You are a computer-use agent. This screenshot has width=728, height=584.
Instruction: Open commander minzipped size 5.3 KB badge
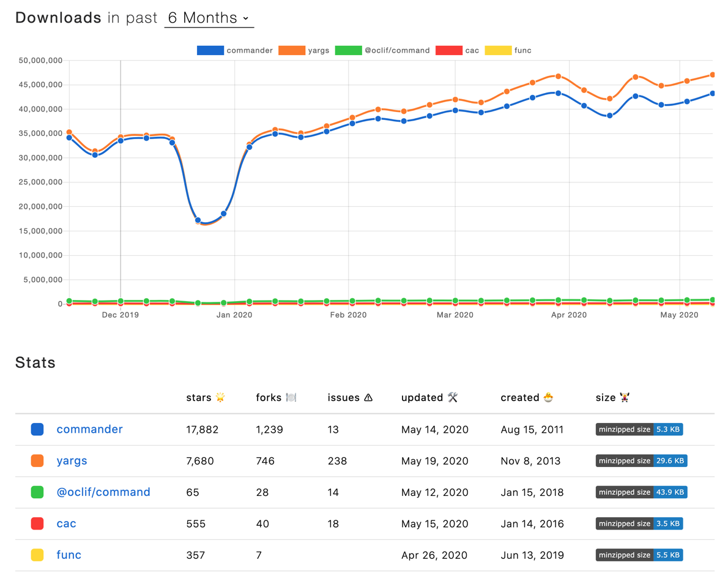pyautogui.click(x=639, y=429)
